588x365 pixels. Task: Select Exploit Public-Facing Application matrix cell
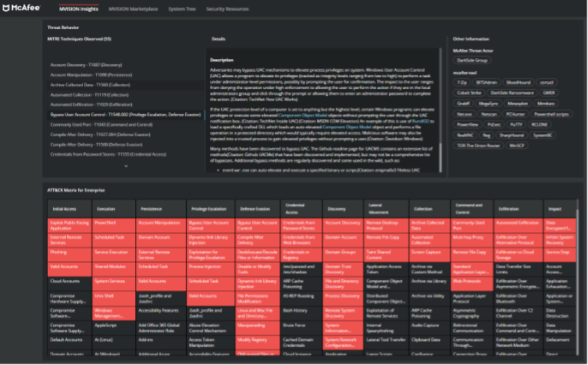(69, 225)
